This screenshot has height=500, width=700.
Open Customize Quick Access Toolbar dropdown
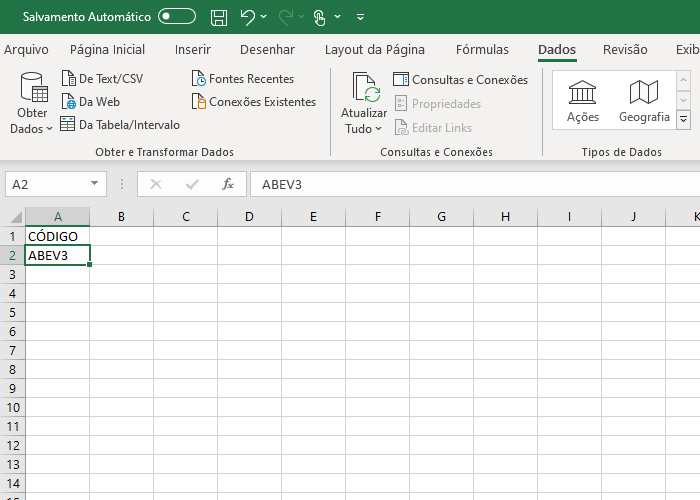click(x=360, y=17)
